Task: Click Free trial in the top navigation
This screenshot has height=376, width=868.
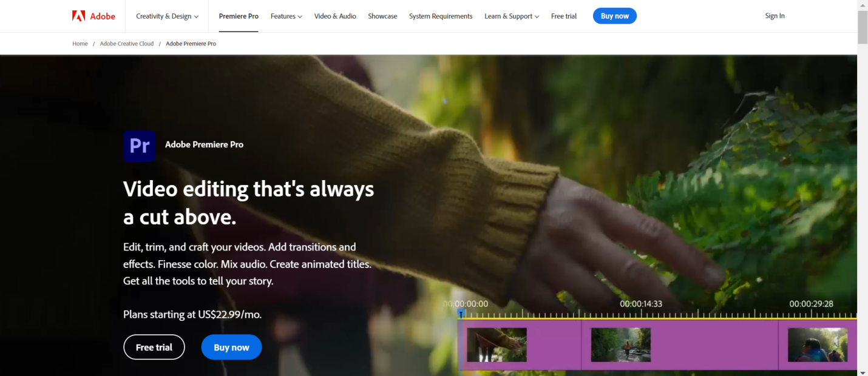Action: 564,16
